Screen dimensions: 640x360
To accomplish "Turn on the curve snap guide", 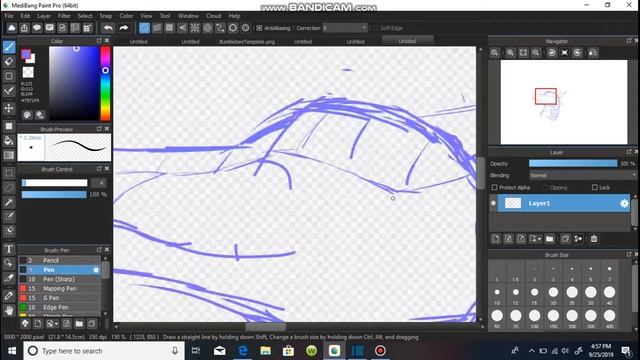I will point(220,28).
